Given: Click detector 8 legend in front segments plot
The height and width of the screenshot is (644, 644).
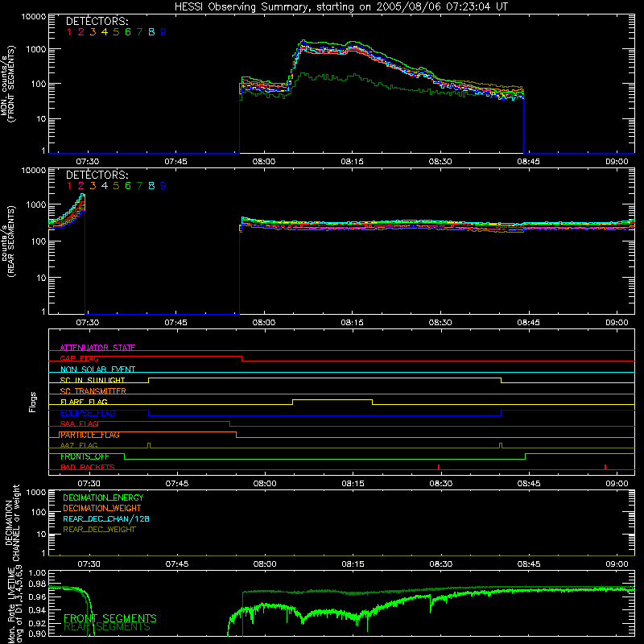Looking at the screenshot, I should pyautogui.click(x=151, y=32).
